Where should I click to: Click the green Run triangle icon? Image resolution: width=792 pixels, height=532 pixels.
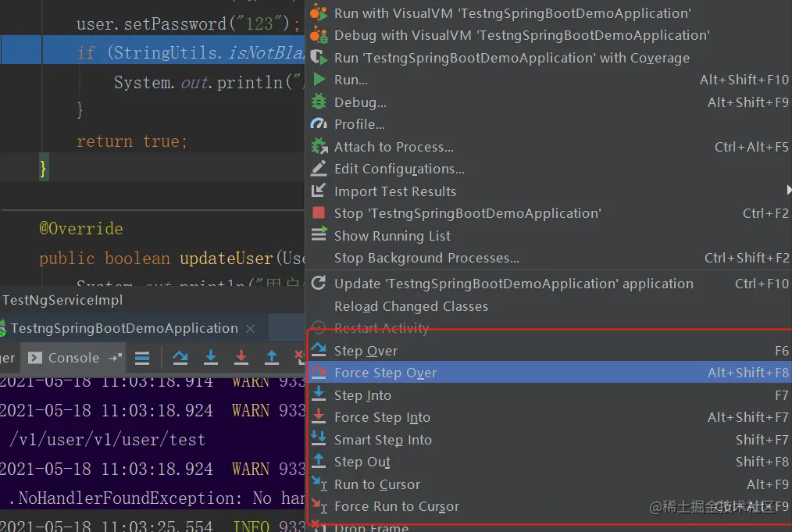click(x=319, y=80)
